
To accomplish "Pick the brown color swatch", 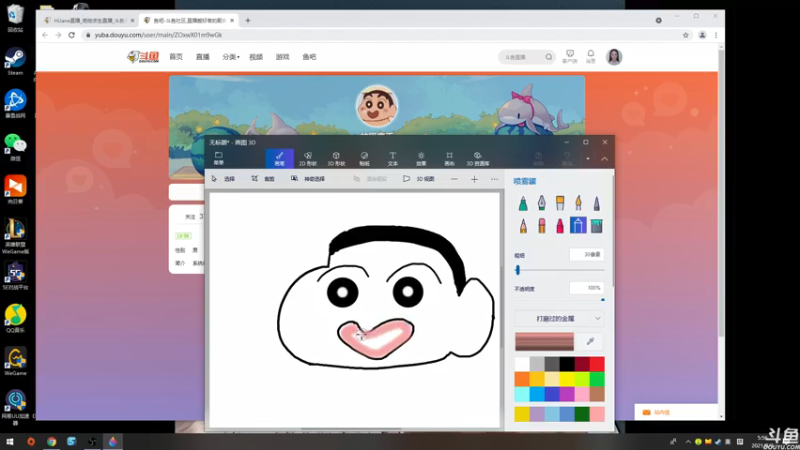I will (x=597, y=394).
